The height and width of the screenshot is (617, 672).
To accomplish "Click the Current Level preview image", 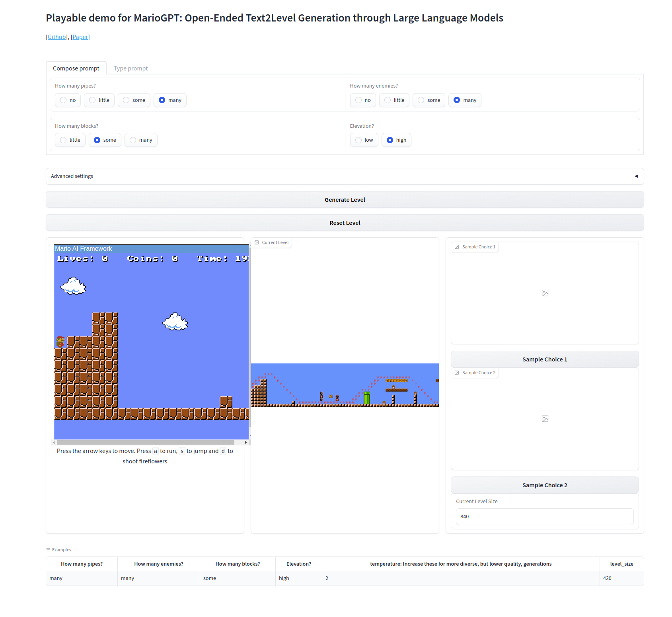I will (x=345, y=385).
